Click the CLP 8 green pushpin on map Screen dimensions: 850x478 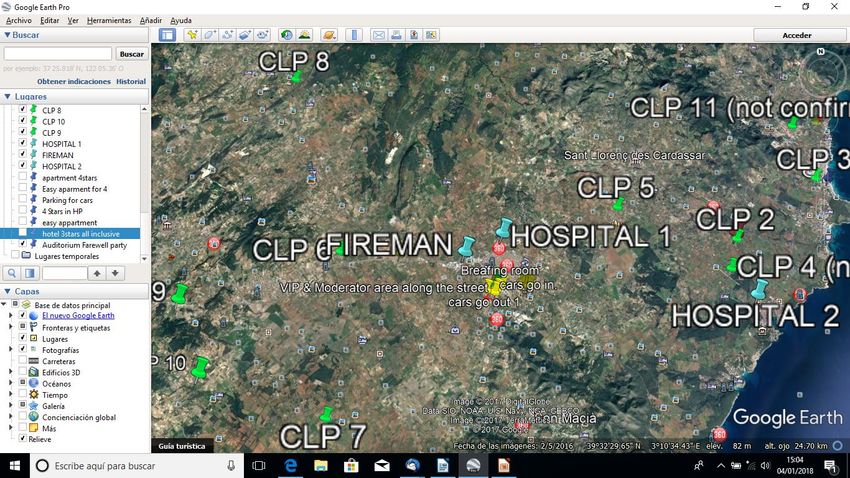tap(296, 77)
